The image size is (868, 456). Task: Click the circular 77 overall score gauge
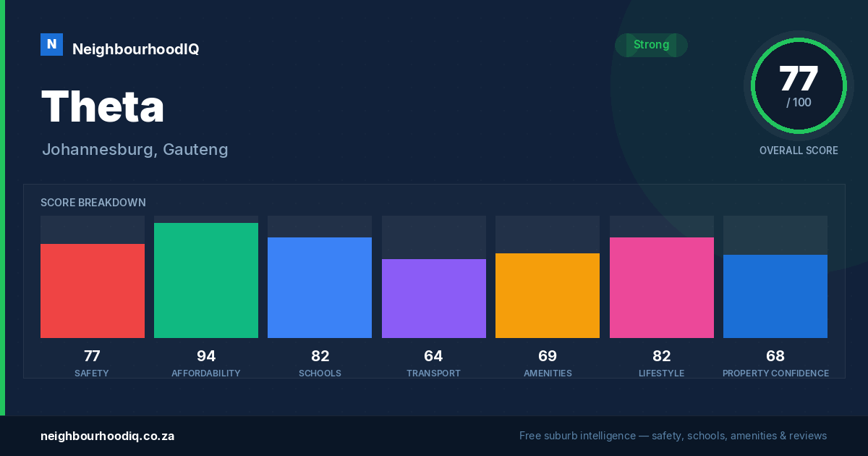pos(799,86)
